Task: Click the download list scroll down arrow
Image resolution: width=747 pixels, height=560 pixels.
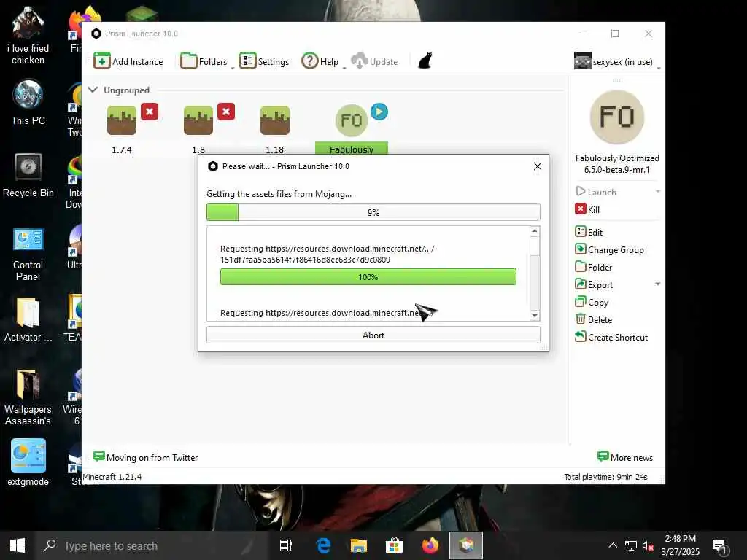Action: coord(535,315)
